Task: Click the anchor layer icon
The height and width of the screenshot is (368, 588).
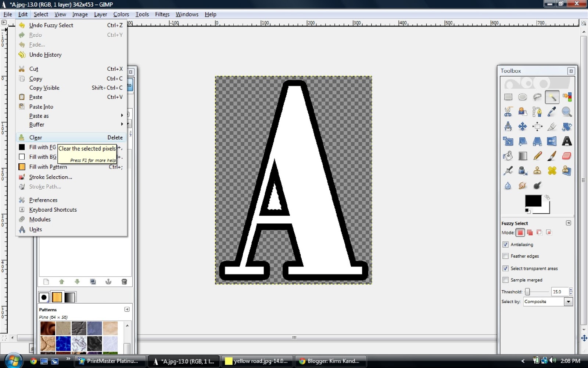Action: pyautogui.click(x=108, y=282)
